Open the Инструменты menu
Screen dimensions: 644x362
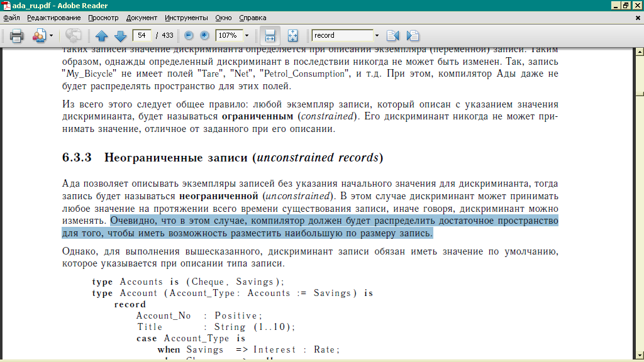[x=186, y=18]
